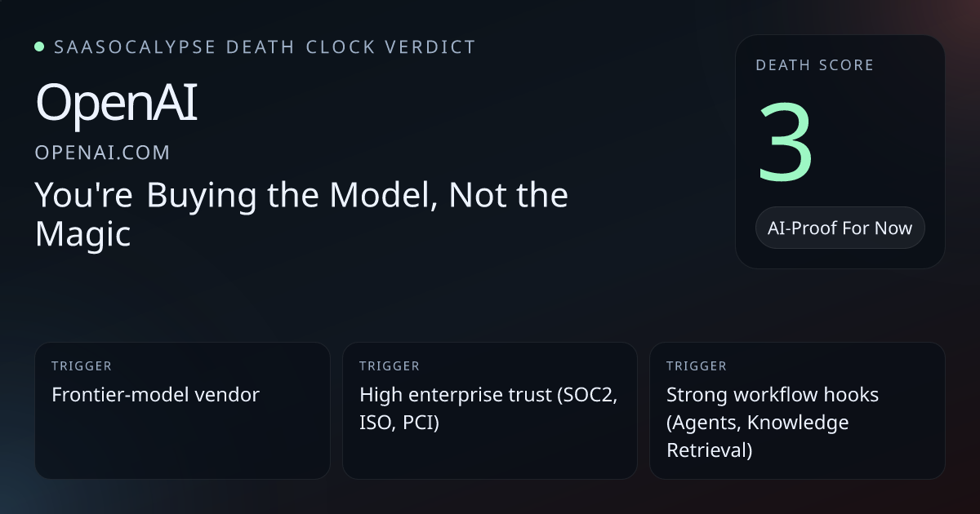Image resolution: width=980 pixels, height=514 pixels.
Task: Click the "DEATH SCORE" label
Action: [x=814, y=65]
